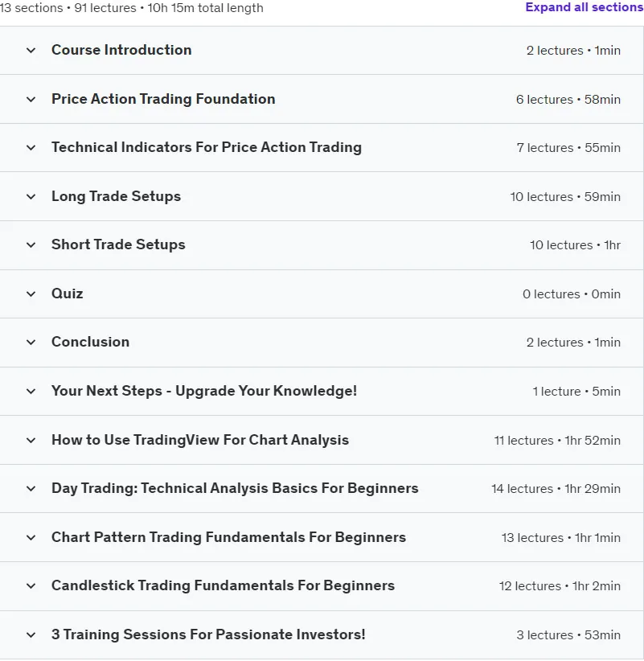
Task: Click the Short Trade Setups title
Action: (x=118, y=244)
